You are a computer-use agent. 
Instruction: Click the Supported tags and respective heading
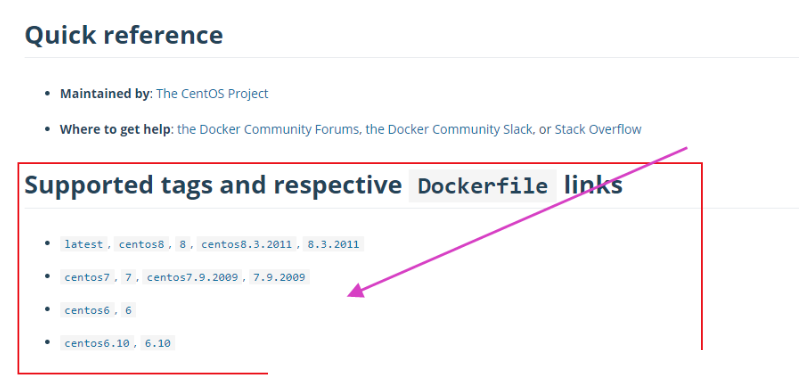(213, 185)
